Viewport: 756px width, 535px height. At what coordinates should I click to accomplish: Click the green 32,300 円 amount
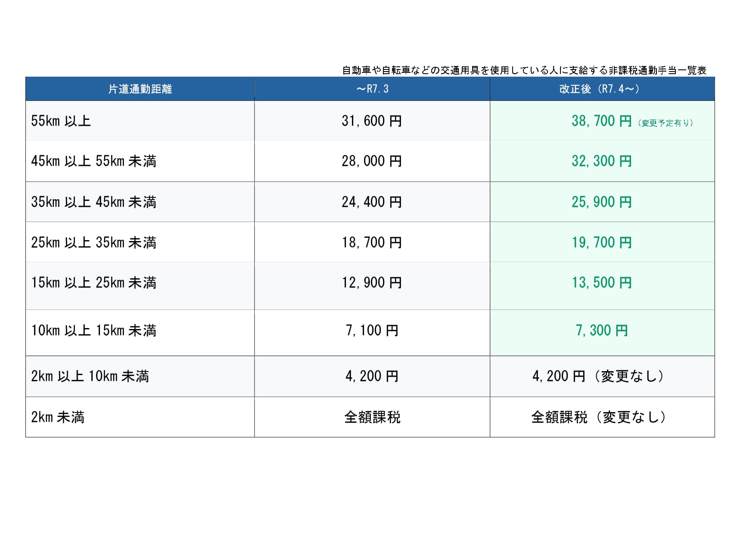[x=601, y=161]
